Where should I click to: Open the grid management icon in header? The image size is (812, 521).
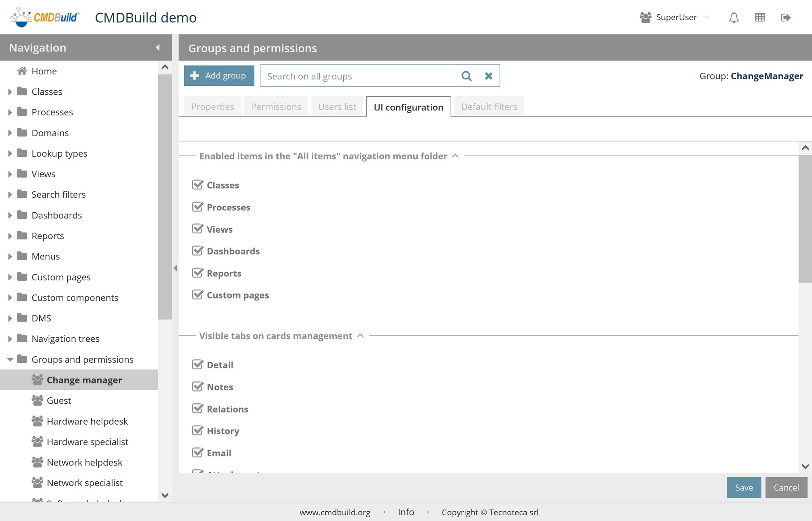click(760, 17)
